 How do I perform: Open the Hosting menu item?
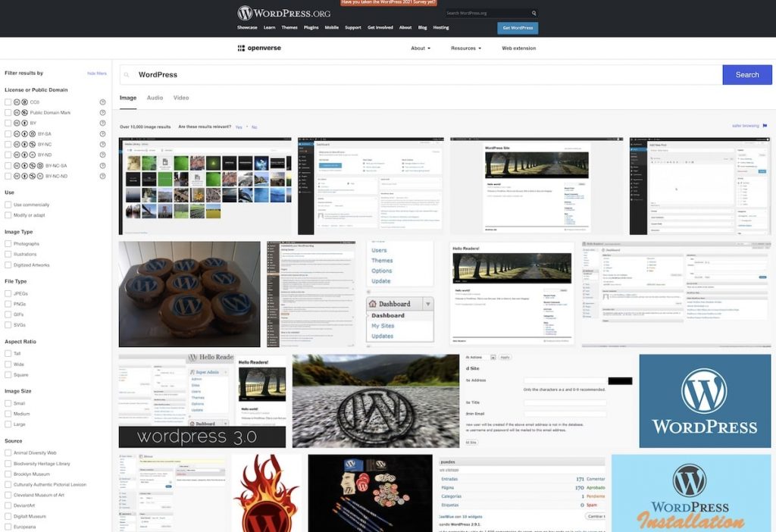pyautogui.click(x=441, y=28)
